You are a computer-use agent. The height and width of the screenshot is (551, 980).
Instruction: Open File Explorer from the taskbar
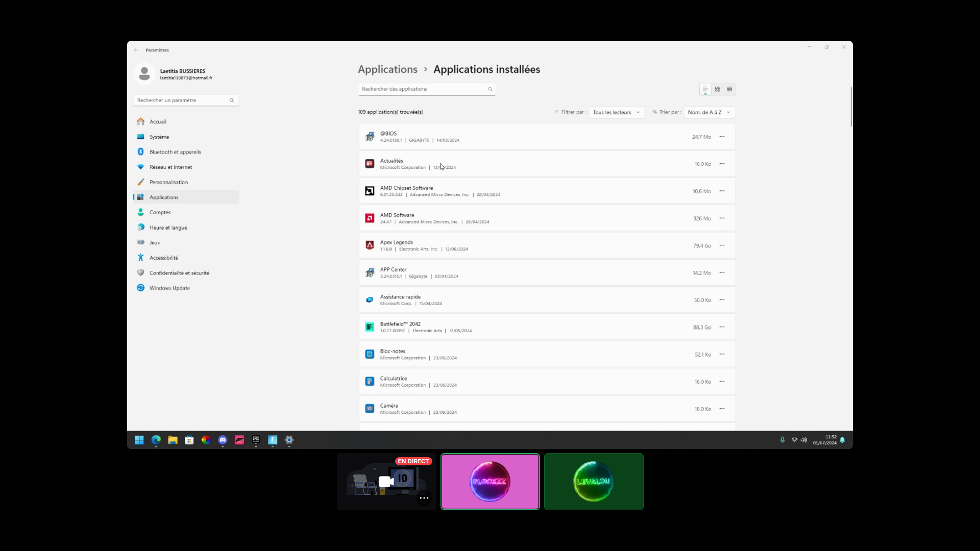(173, 440)
